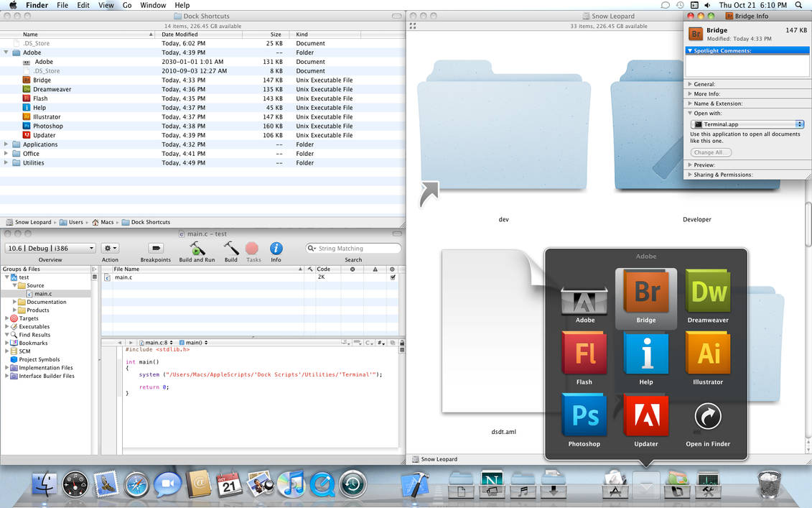
Task: Expand the Targets group in Xcode
Action: pos(6,318)
